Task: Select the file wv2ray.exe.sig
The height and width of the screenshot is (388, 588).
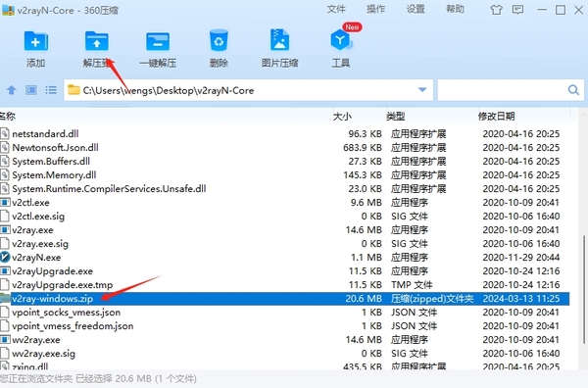Action: [x=43, y=354]
